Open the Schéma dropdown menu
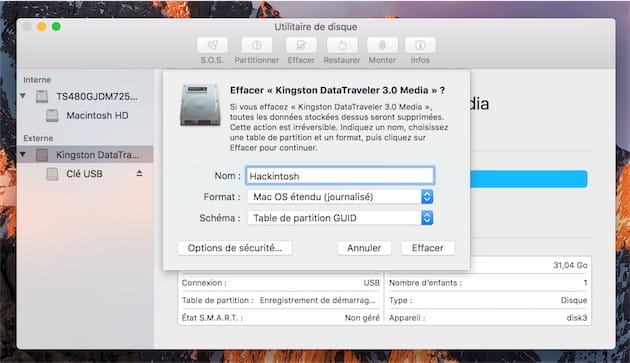Viewport: 630px width, 363px height. (x=340, y=218)
